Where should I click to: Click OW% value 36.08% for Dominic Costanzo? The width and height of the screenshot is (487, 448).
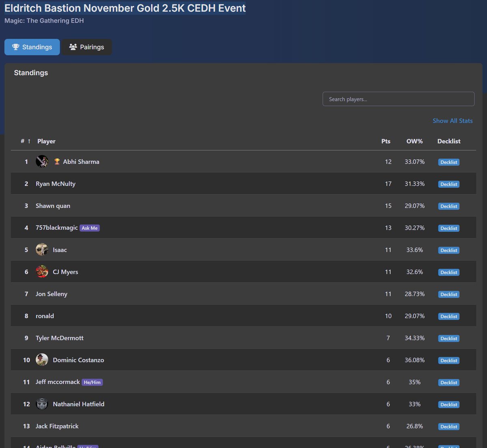tap(415, 360)
